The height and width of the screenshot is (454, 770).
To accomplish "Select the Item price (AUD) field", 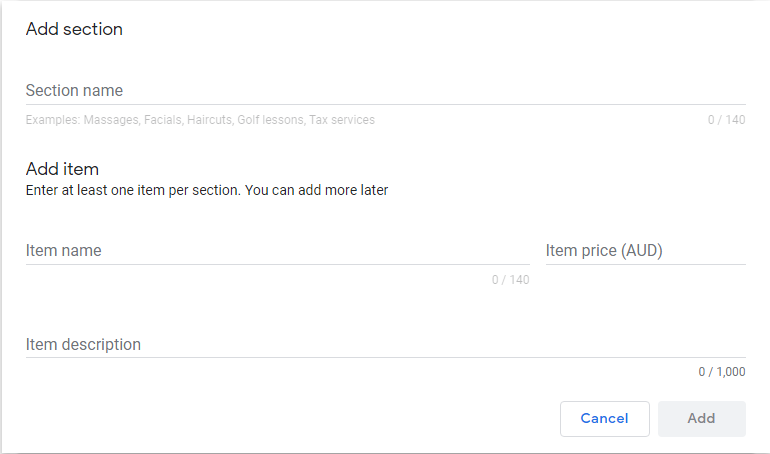I will [645, 251].
